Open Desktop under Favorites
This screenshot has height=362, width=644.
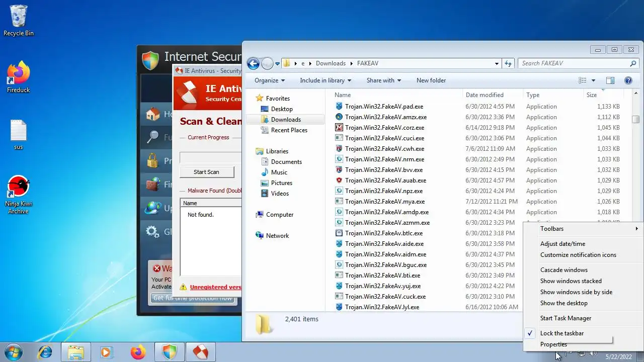[x=282, y=109]
